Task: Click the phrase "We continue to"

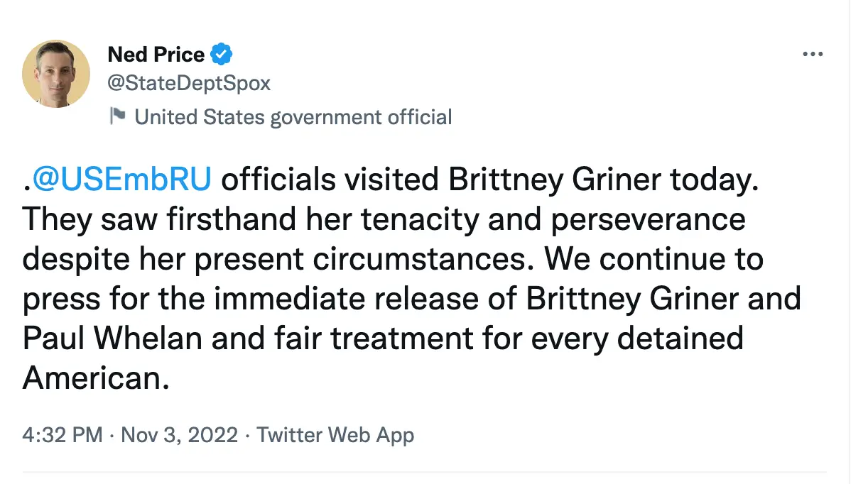Action: [x=653, y=260]
